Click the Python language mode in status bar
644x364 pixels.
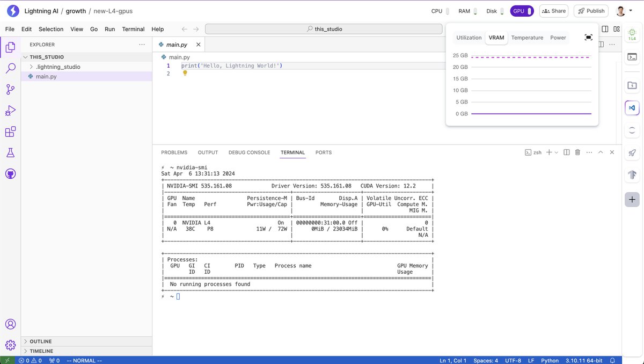[550, 360]
